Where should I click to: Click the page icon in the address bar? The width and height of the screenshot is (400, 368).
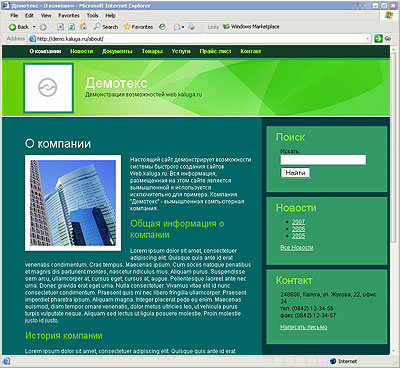coord(32,39)
